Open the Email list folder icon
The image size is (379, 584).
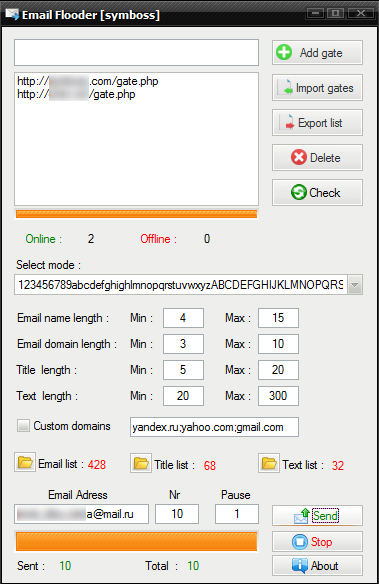tap(25, 463)
